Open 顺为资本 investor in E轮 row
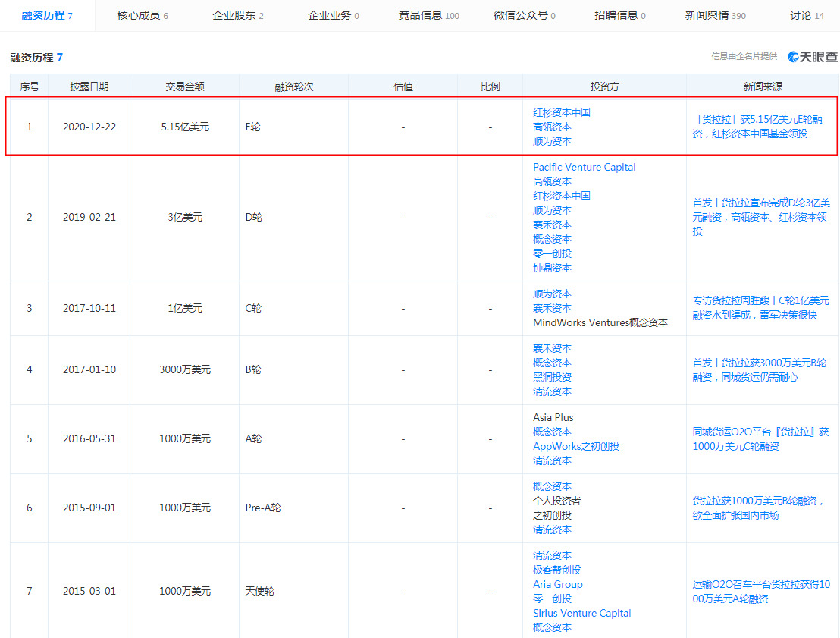This screenshot has height=638, width=840. tap(552, 142)
